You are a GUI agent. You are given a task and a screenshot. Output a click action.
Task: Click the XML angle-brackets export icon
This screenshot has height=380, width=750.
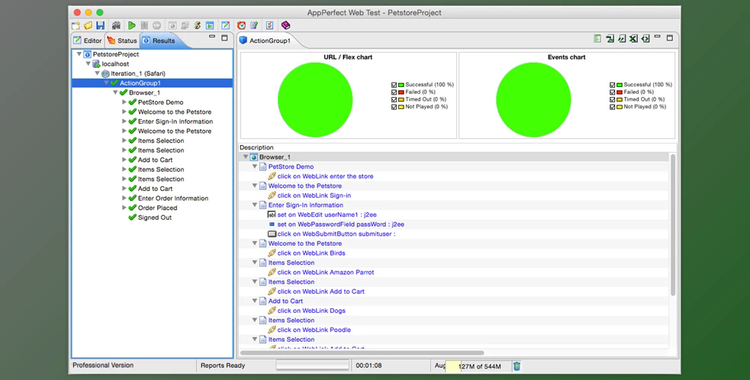645,39
